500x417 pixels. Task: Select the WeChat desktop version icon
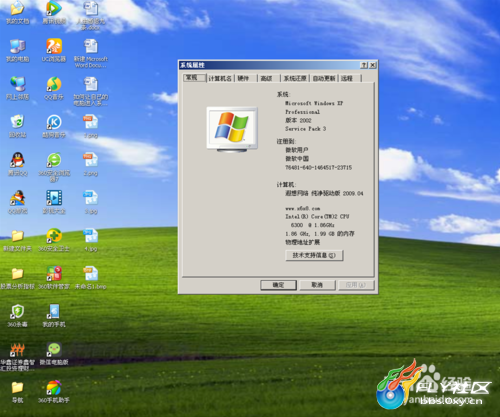click(54, 350)
